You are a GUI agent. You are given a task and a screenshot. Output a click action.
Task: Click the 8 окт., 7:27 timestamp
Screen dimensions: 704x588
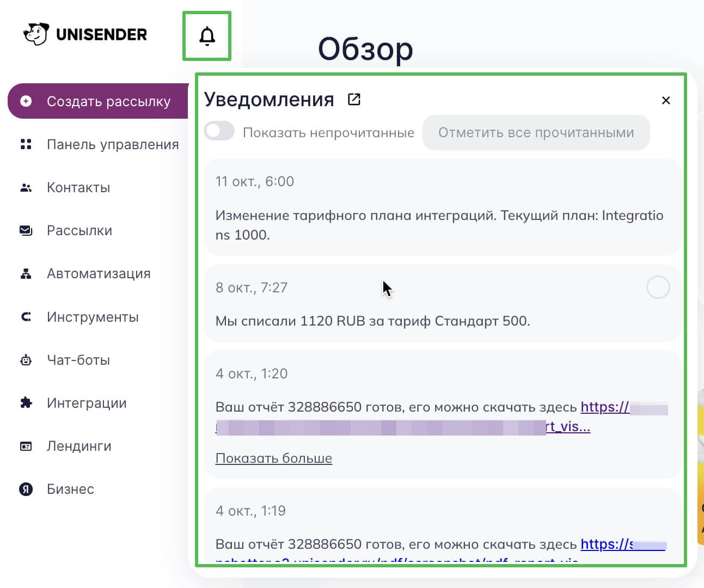(x=252, y=287)
